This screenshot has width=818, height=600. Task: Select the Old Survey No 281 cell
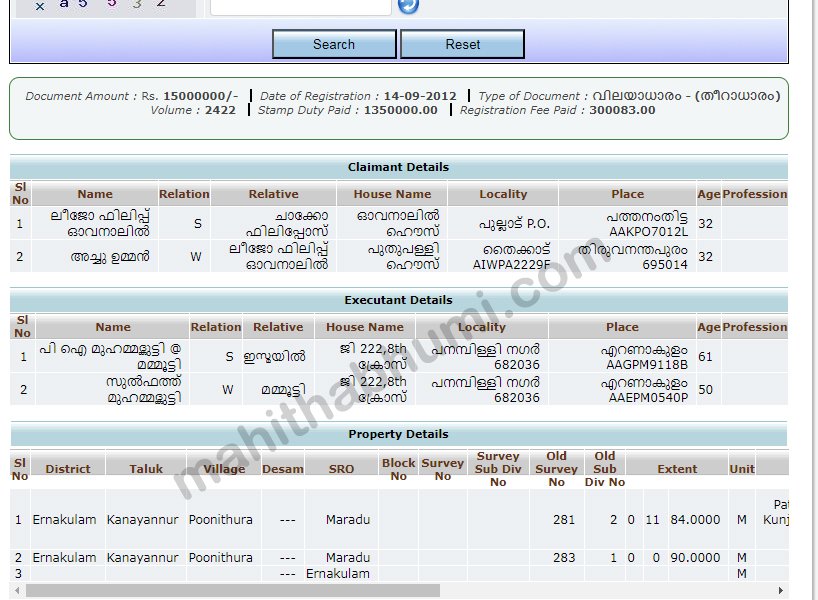[x=564, y=520]
